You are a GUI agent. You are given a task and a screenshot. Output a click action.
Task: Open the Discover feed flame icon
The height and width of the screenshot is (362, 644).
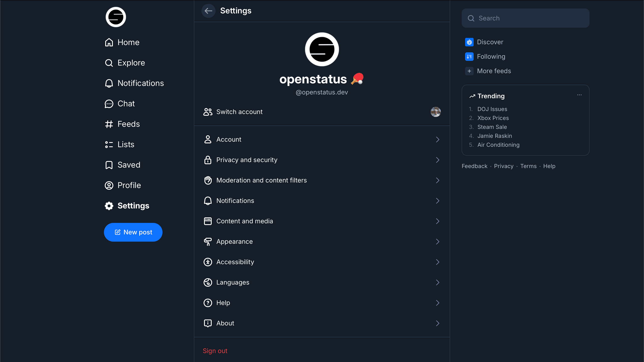[x=469, y=42]
